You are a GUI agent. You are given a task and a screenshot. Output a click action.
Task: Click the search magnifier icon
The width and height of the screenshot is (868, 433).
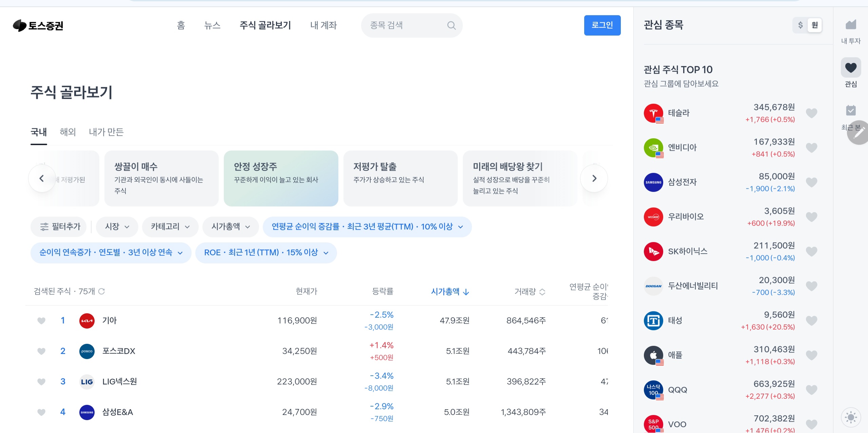click(451, 25)
